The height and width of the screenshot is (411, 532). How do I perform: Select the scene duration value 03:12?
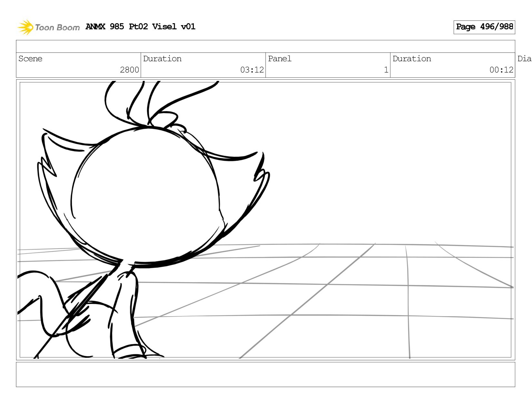tap(252, 70)
